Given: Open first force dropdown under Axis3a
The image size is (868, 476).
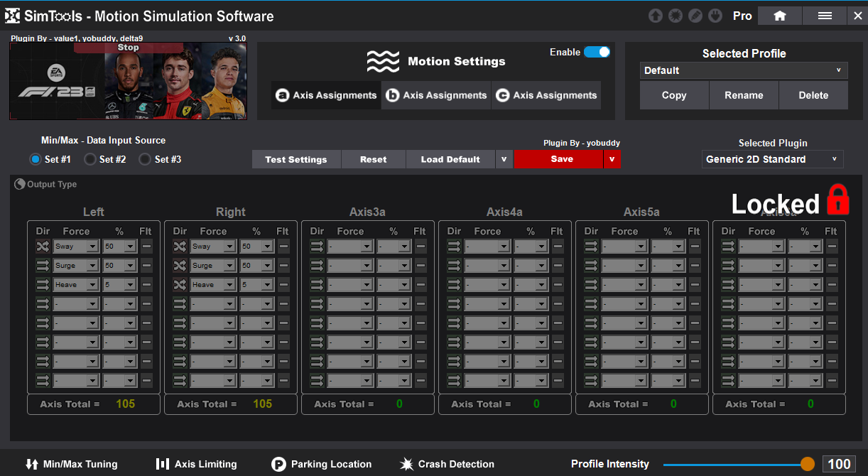Looking at the screenshot, I should coord(350,247).
